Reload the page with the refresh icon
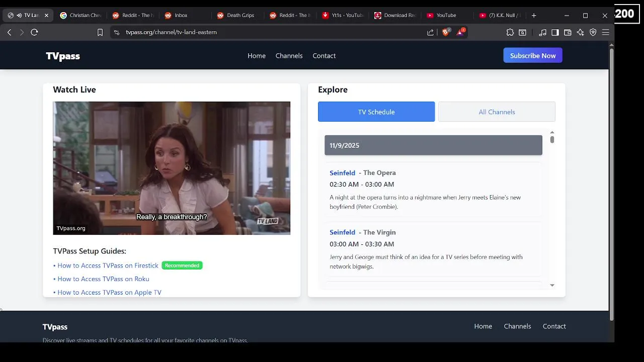Viewport: 644px width, 362px height. [x=34, y=32]
